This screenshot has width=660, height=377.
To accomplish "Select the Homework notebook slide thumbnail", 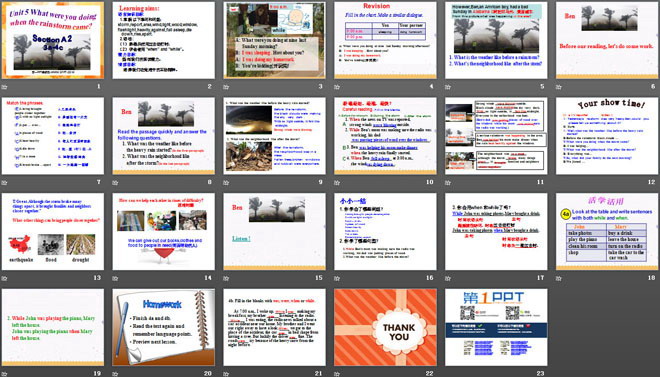I will (163, 327).
